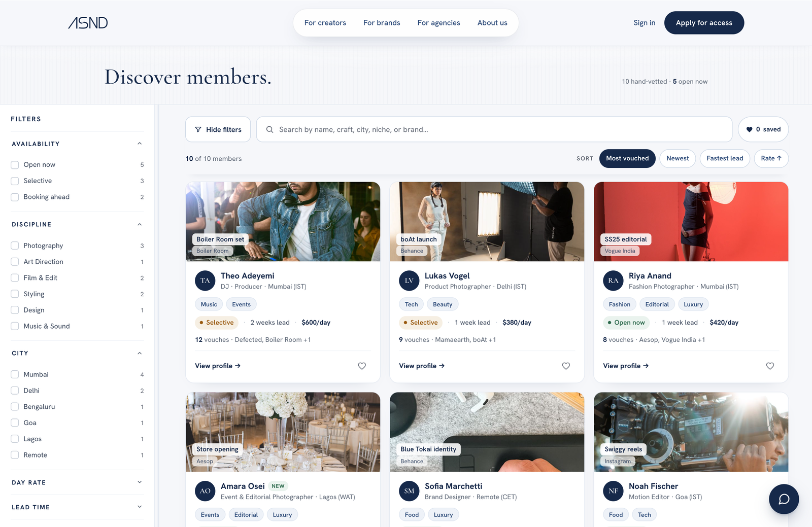Viewport: 812px width, 527px height.
Task: Go to About us page
Action: click(x=492, y=23)
